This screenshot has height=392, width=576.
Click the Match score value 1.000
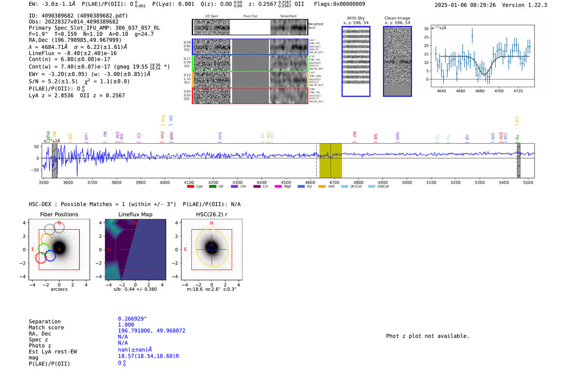tap(126, 325)
